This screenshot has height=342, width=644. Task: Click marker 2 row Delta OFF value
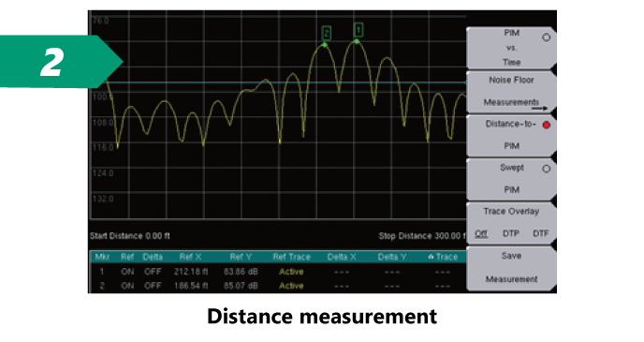click(x=153, y=286)
